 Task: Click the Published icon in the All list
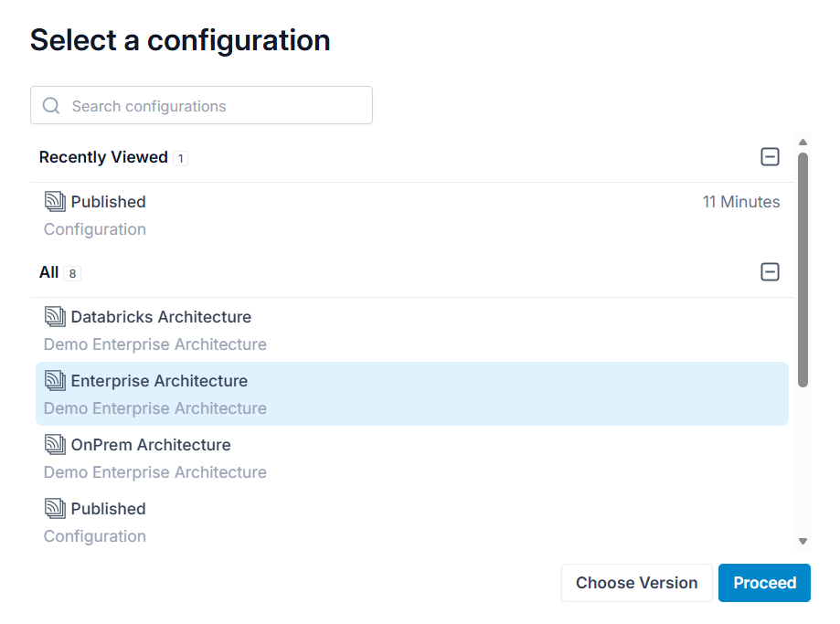click(x=55, y=508)
